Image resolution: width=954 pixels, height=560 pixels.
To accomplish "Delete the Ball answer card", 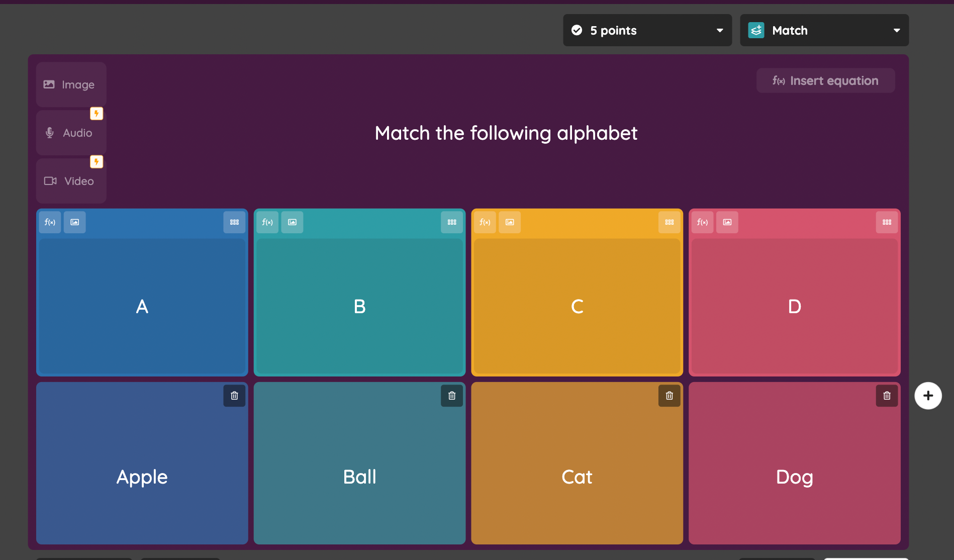I will pos(452,396).
